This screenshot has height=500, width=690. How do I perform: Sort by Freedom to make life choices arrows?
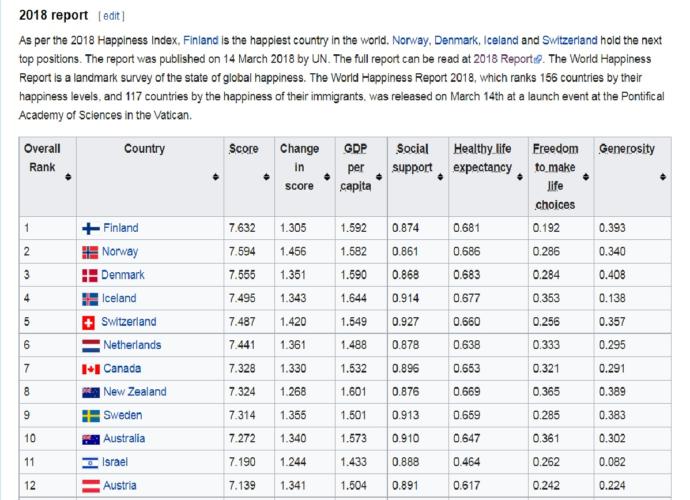coord(586,176)
